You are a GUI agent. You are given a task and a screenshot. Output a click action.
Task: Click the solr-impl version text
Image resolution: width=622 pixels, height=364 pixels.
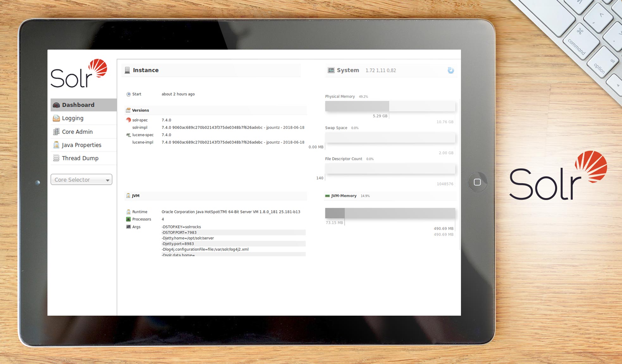tap(233, 127)
